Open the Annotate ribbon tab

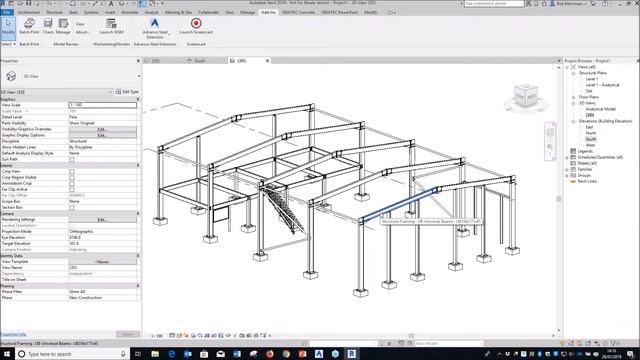(x=130, y=12)
